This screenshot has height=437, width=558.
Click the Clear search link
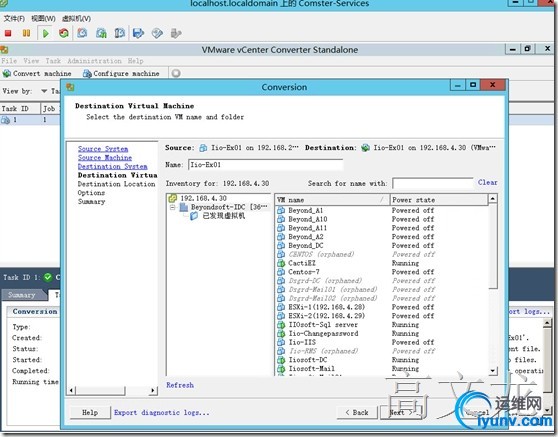tap(488, 183)
